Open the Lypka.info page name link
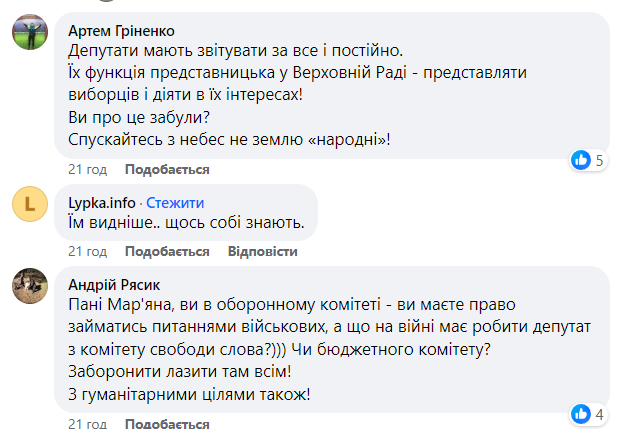The width and height of the screenshot is (621, 429). 102,201
